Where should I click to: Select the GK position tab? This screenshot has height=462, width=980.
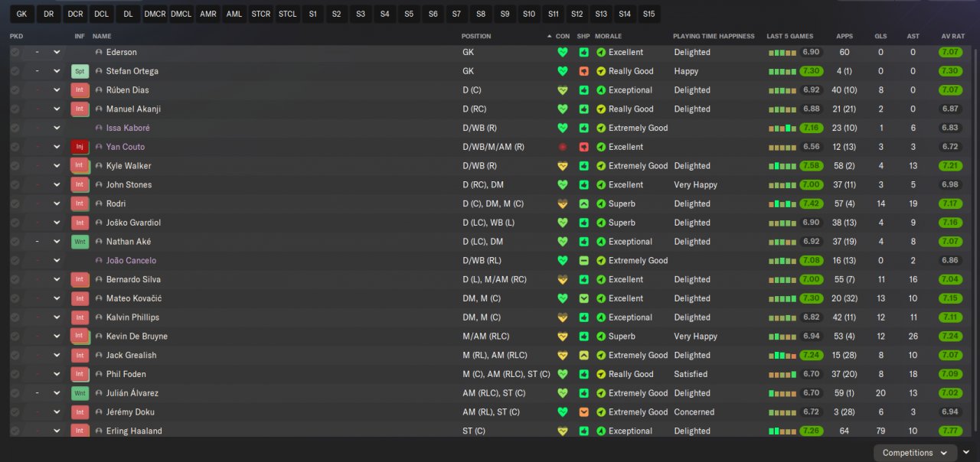tap(21, 14)
